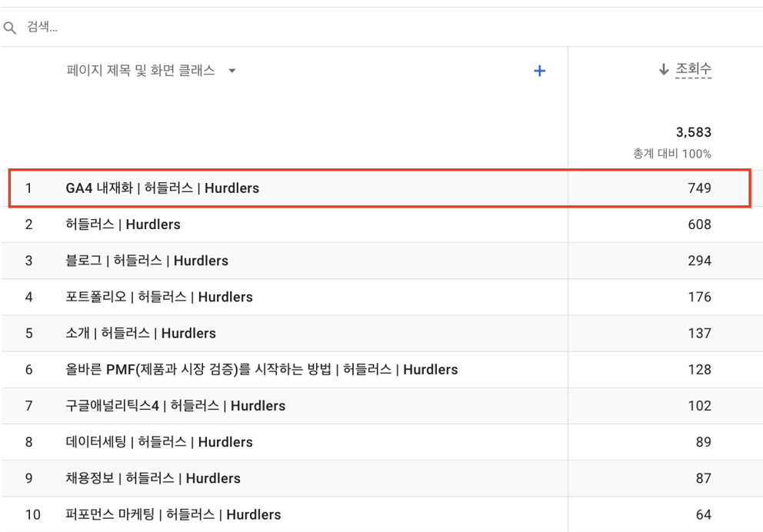
Task: Click the view count 137
Action: pos(699,333)
